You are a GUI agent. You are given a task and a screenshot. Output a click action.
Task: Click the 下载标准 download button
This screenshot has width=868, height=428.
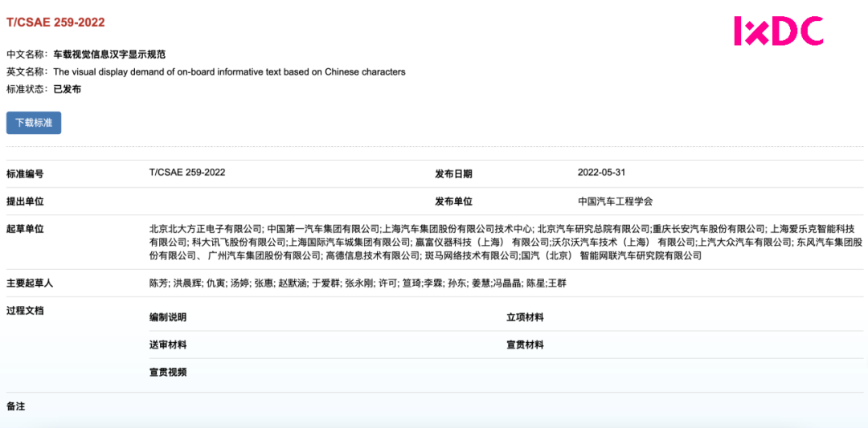34,123
